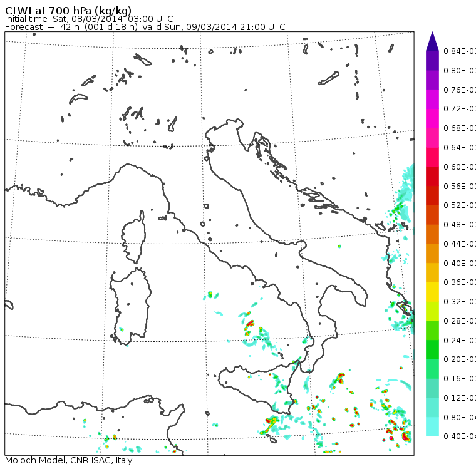Select the colorbar swatch between 0.60E-03 and 0.64E-03
Screen dimensions: 476x469
pyautogui.click(x=432, y=157)
